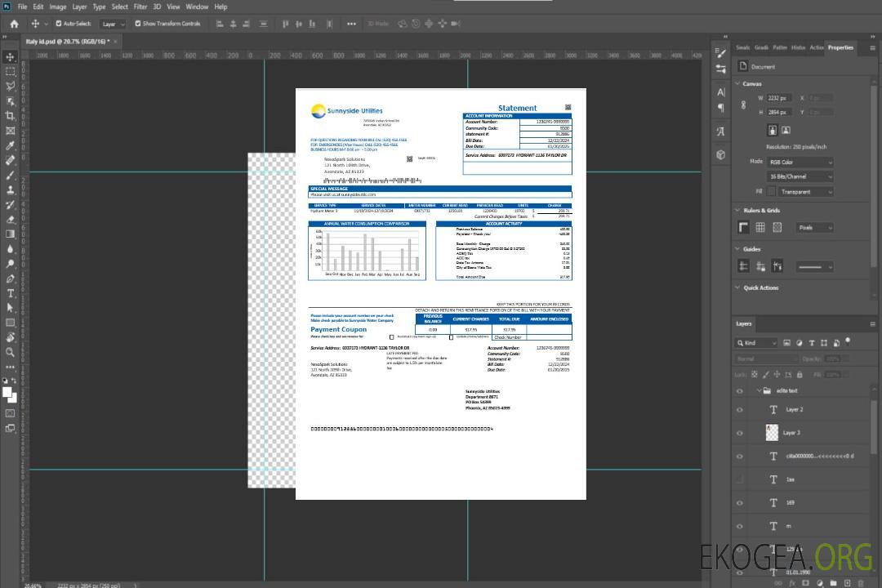Collapse the Canvas section
The width and height of the screenshot is (882, 588).
pyautogui.click(x=738, y=84)
